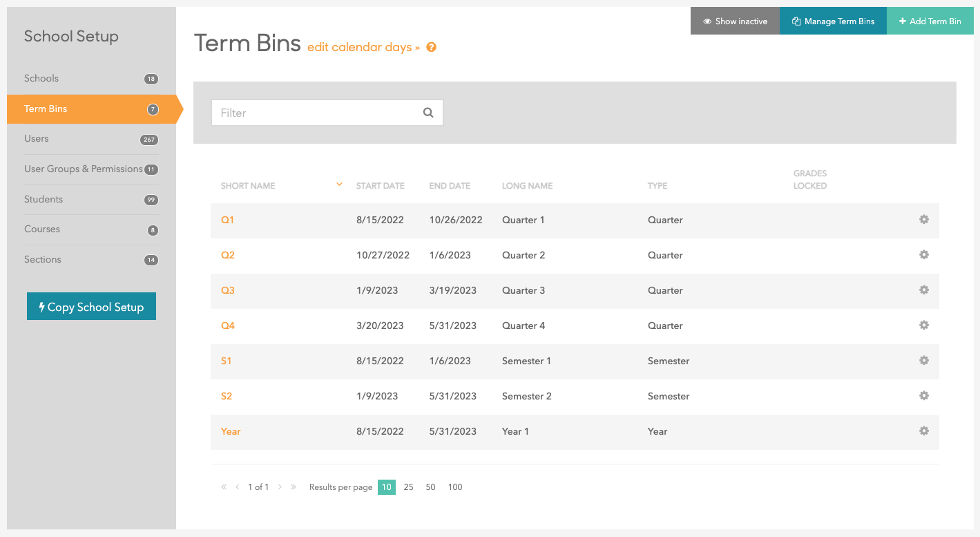Open the Term Bins help question mark
The width and height of the screenshot is (980, 537).
click(431, 48)
